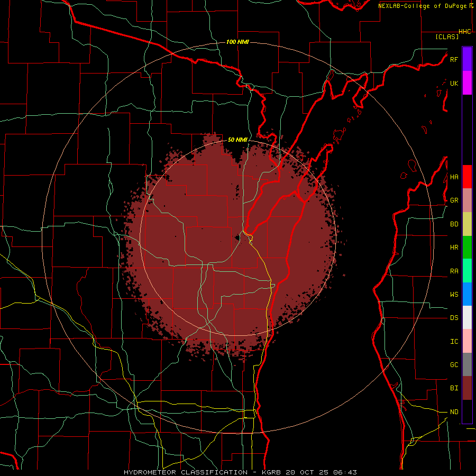Click the RF legend label

(x=454, y=59)
